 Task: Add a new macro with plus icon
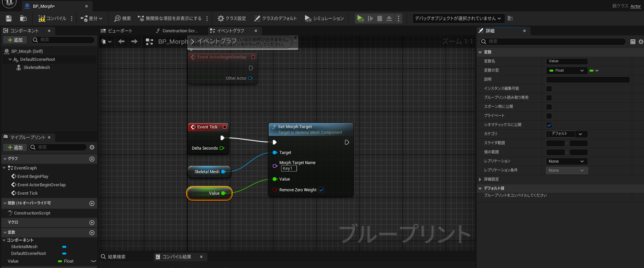point(92,223)
